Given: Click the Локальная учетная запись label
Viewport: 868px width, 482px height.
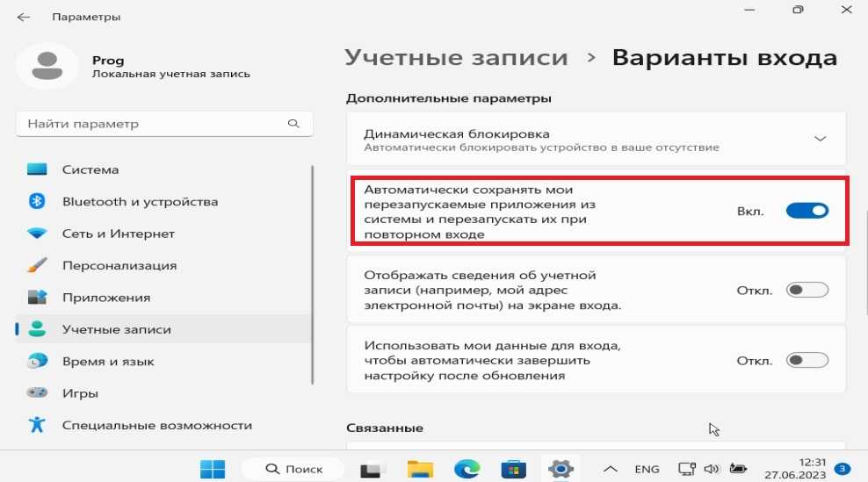Looking at the screenshot, I should tap(171, 74).
